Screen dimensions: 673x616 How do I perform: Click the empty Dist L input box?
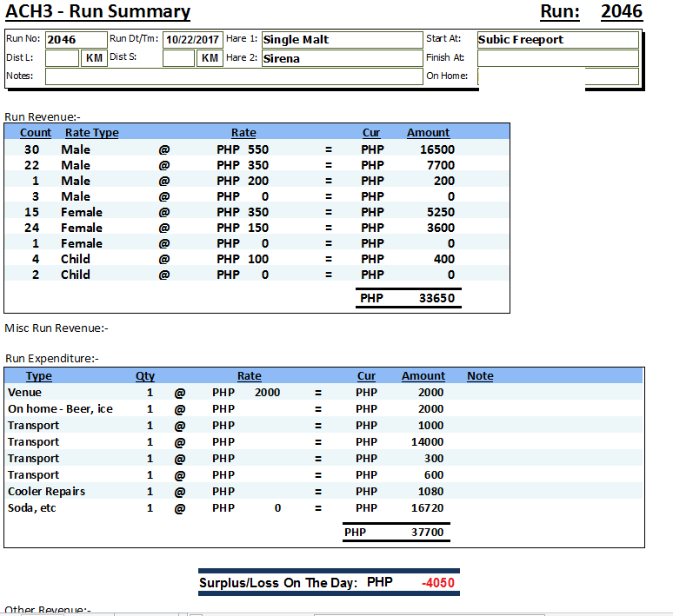click(62, 58)
